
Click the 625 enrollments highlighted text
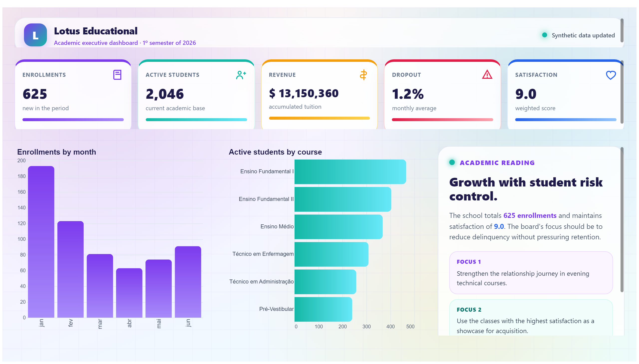(530, 215)
